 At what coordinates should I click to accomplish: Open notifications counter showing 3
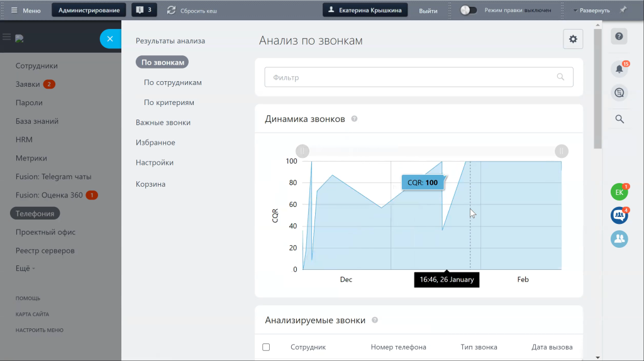(144, 10)
